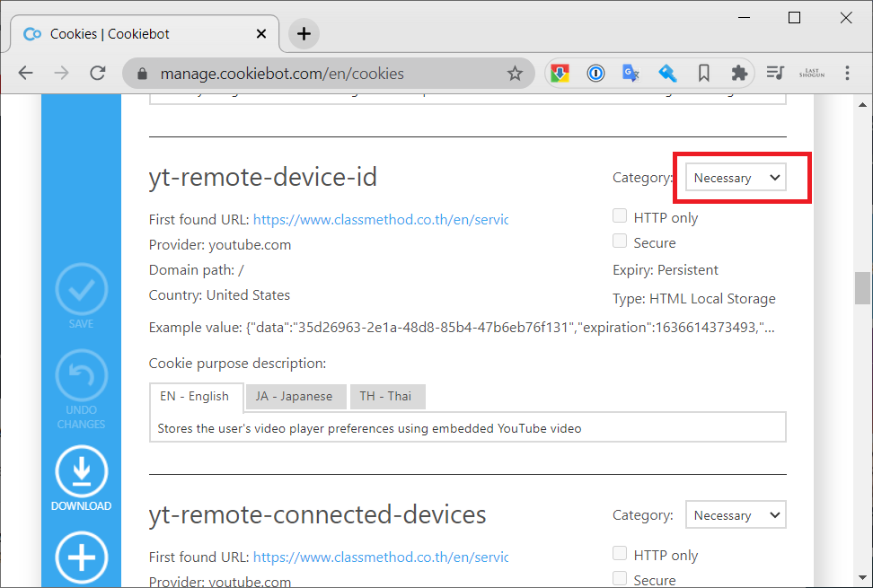Bookmark the page with the star icon
Image resolution: width=873 pixels, height=588 pixels.
click(516, 73)
